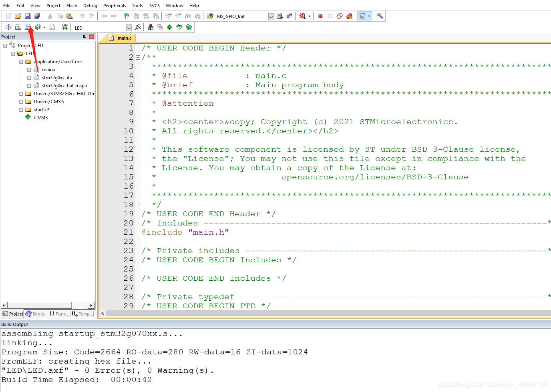Expand the Drivers/CMSIS group
Image resolution: width=551 pixels, height=392 pixels.
[21, 102]
